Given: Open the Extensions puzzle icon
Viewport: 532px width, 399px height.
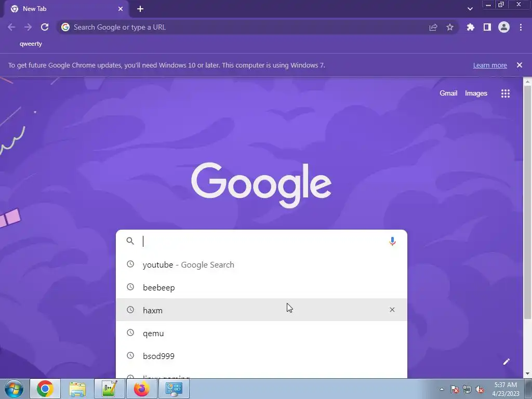Looking at the screenshot, I should (471, 27).
